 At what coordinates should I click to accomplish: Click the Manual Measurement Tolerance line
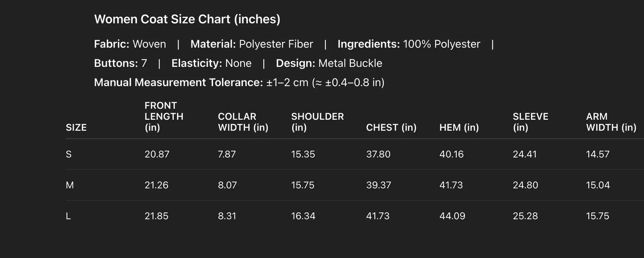click(x=239, y=82)
